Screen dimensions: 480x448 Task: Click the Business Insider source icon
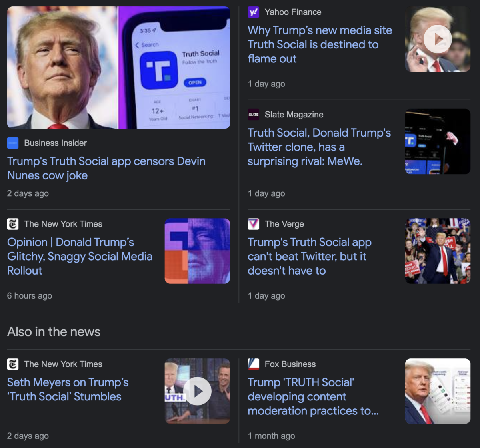click(x=13, y=143)
